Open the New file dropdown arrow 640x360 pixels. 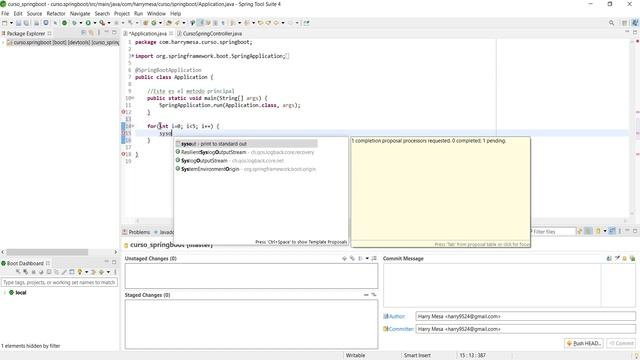click(x=11, y=23)
